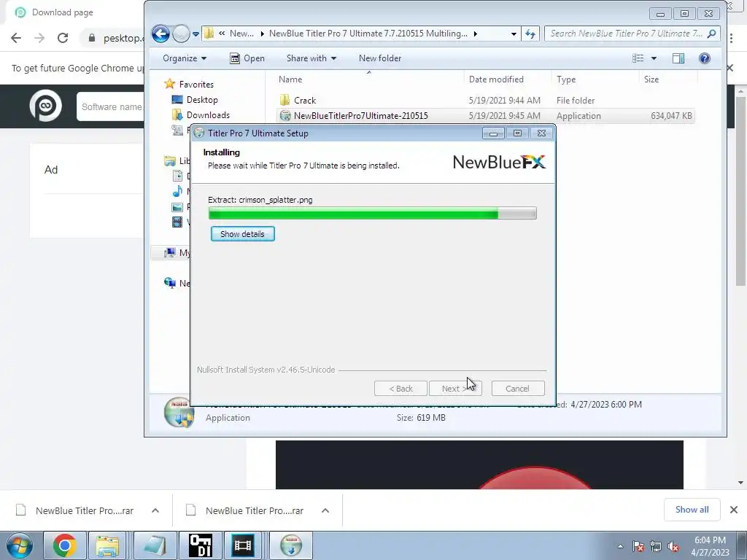Viewport: 747px width, 560px height.
Task: Click the Chrome scrollbar down arrow
Action: click(x=741, y=483)
